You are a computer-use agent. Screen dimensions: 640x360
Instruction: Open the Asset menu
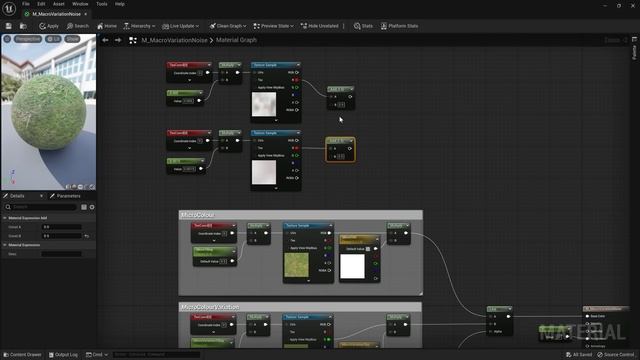click(x=58, y=4)
